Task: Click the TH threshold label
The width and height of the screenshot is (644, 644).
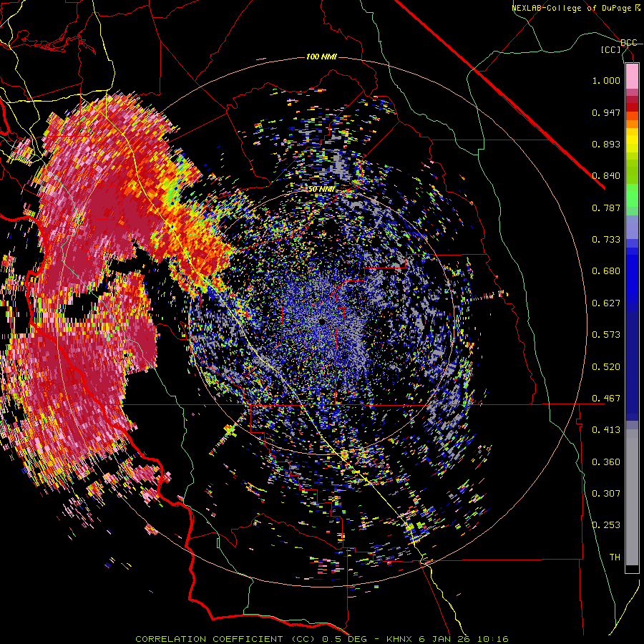Action: (x=615, y=557)
